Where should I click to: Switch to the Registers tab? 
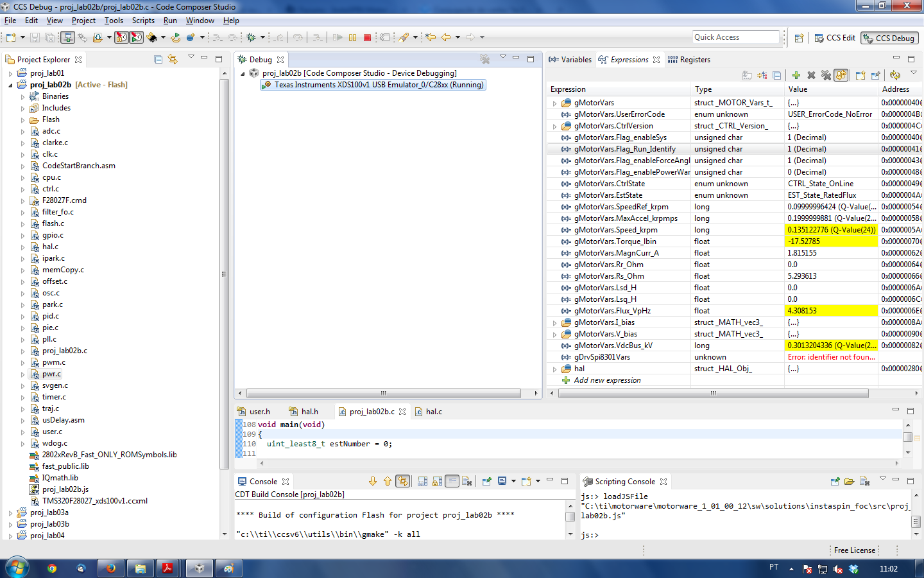coord(689,60)
